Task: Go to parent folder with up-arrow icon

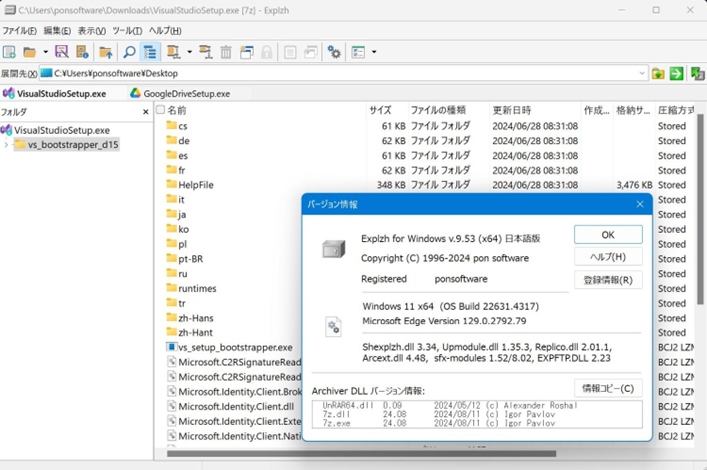Action: pyautogui.click(x=106, y=52)
